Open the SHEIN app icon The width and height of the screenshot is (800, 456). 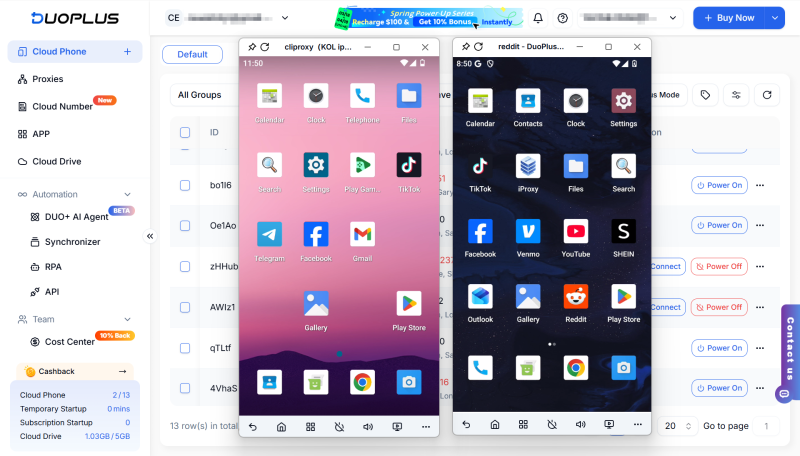pos(624,232)
